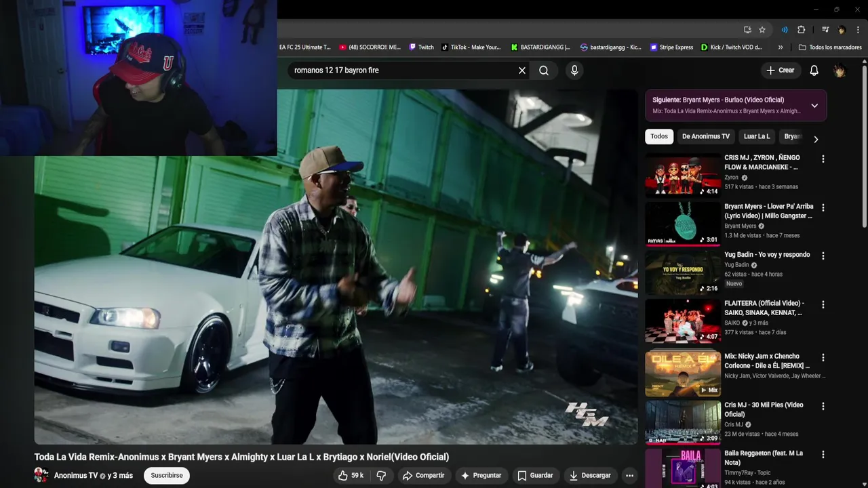This screenshot has height=488, width=868.
Task: Open more actions menu beside Descargar
Action: (x=629, y=476)
